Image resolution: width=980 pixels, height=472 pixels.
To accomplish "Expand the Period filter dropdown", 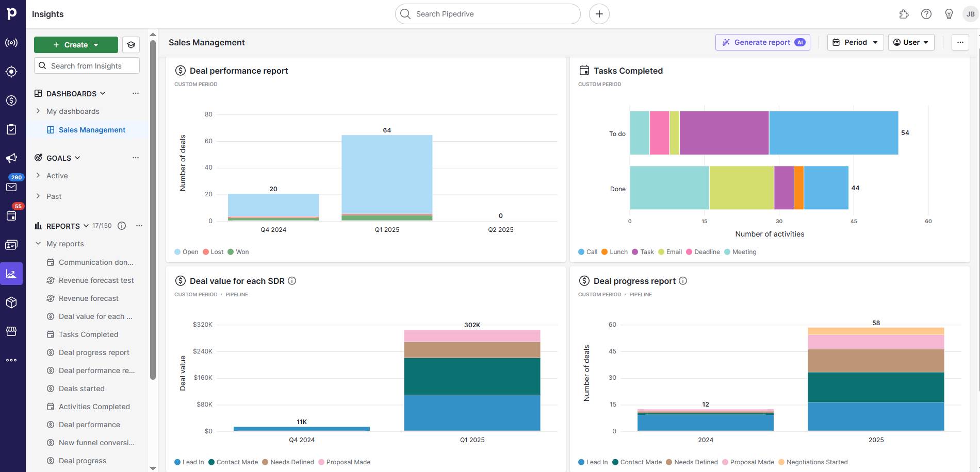I will tap(855, 42).
